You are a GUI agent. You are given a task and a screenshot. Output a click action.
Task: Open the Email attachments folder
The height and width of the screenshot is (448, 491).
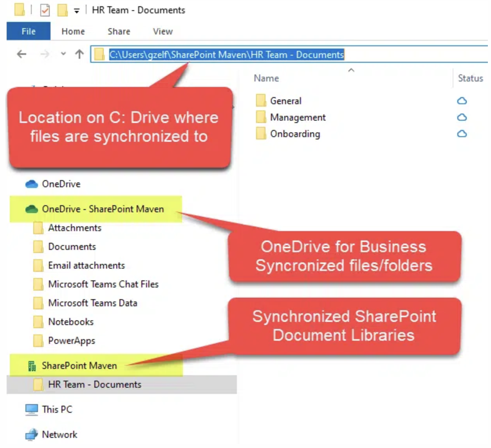click(x=86, y=266)
